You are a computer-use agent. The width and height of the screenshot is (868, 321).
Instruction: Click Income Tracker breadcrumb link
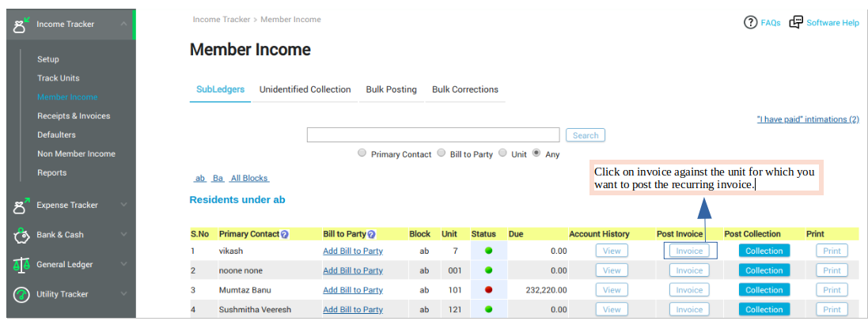point(221,19)
